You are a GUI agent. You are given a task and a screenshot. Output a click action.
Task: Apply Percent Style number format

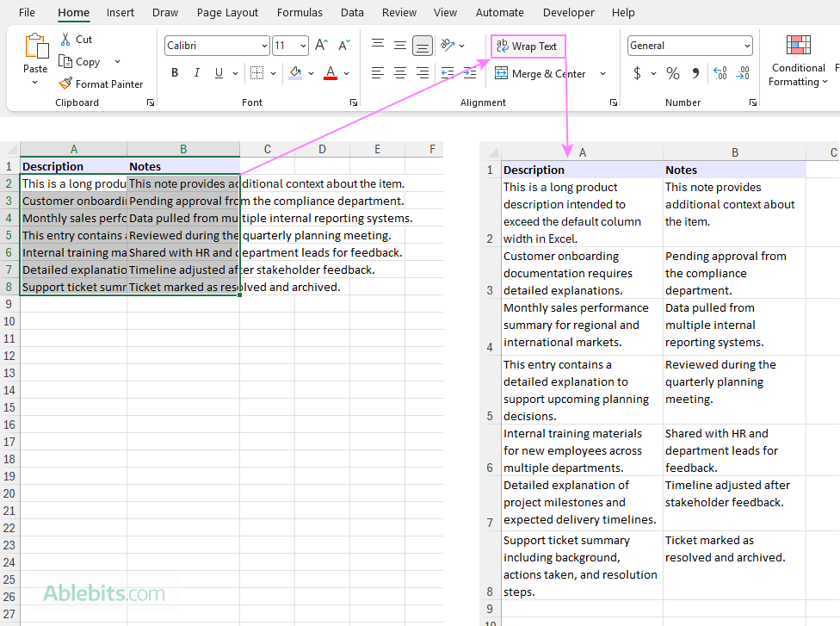click(673, 73)
